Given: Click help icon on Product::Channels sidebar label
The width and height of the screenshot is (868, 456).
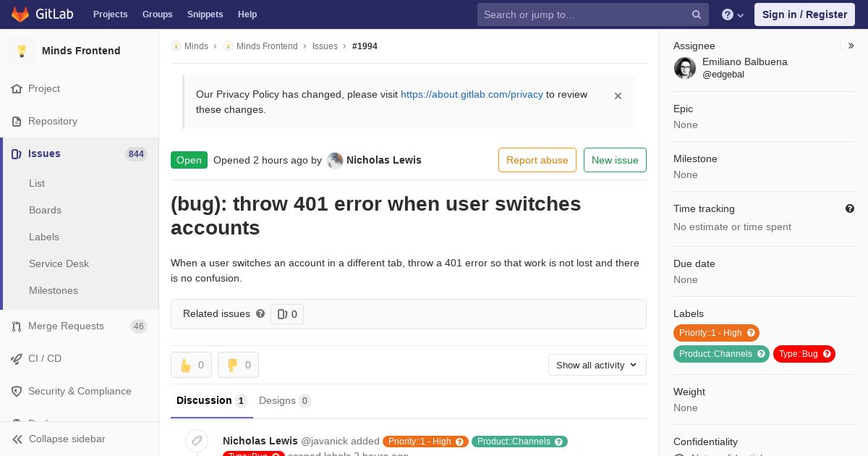Looking at the screenshot, I should [x=761, y=354].
